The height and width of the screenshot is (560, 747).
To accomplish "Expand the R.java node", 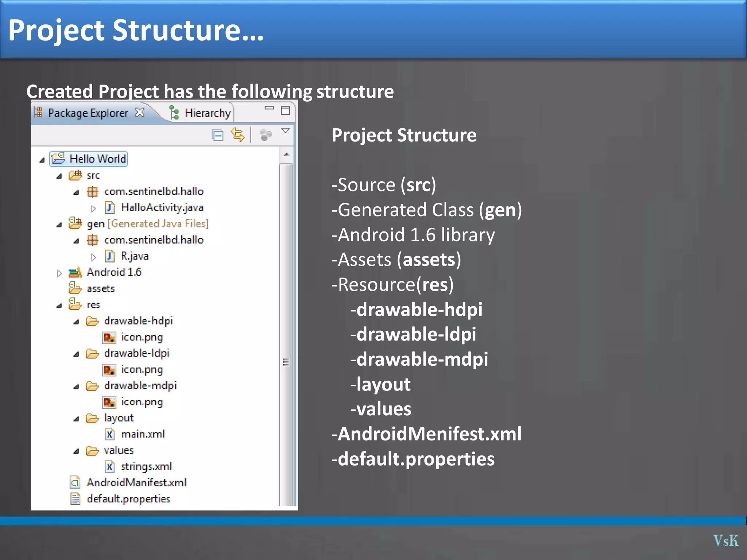I will [x=93, y=257].
